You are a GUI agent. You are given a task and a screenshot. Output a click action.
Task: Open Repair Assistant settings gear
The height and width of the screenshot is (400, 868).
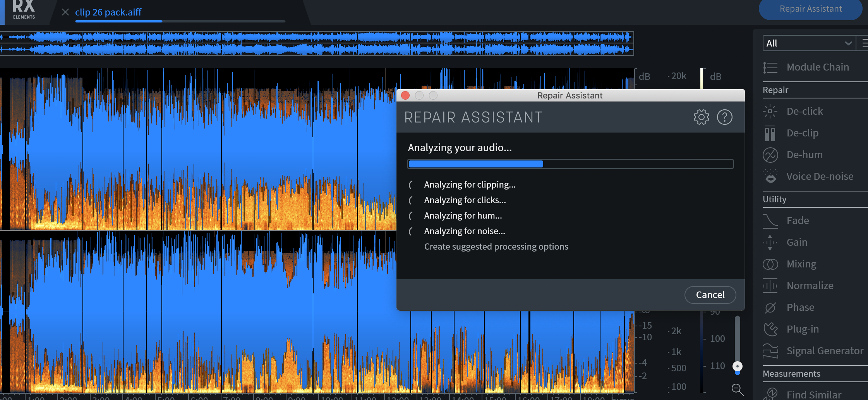point(701,117)
